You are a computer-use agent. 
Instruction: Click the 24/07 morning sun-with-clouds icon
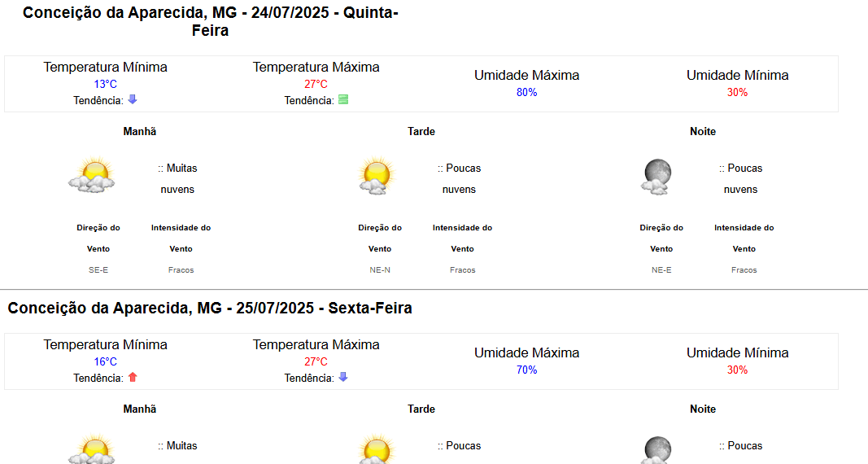pyautogui.click(x=92, y=175)
